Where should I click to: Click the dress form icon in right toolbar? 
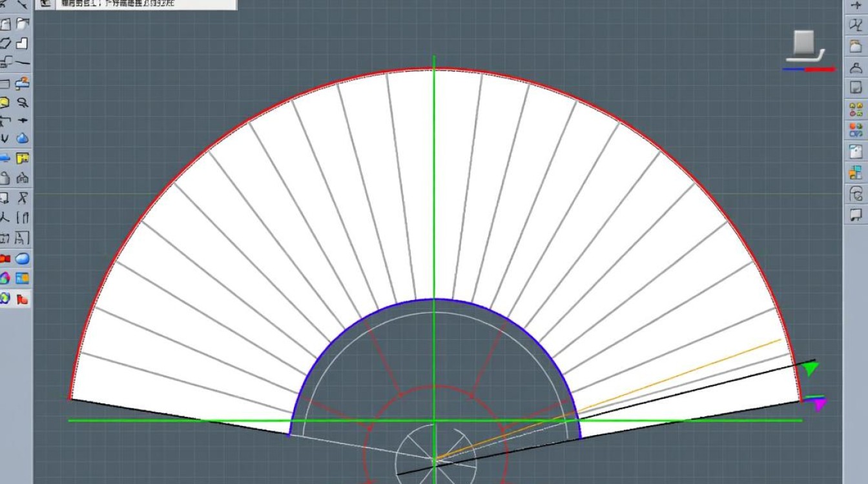[856, 26]
